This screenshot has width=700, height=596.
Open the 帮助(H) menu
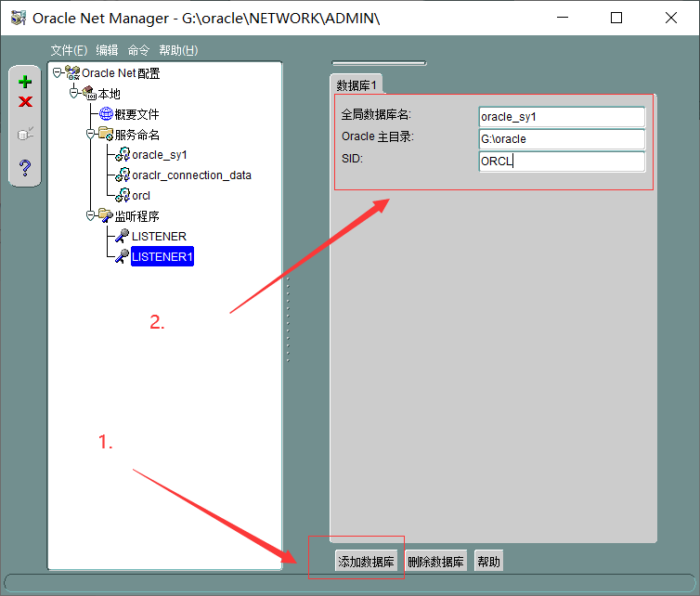(178, 50)
